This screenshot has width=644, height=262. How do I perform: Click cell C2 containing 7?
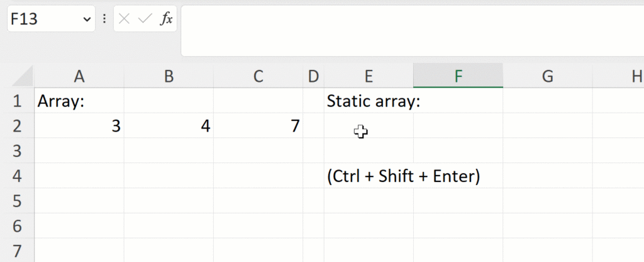tap(258, 126)
